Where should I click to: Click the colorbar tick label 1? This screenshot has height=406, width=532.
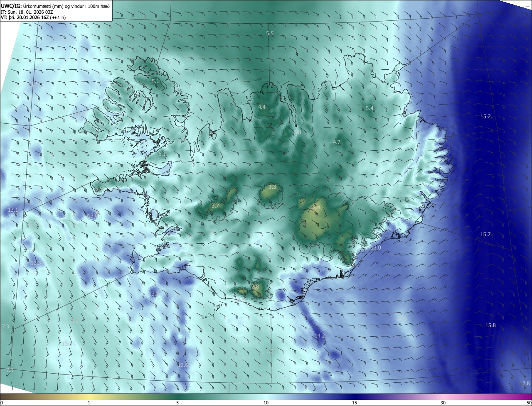click(89, 403)
